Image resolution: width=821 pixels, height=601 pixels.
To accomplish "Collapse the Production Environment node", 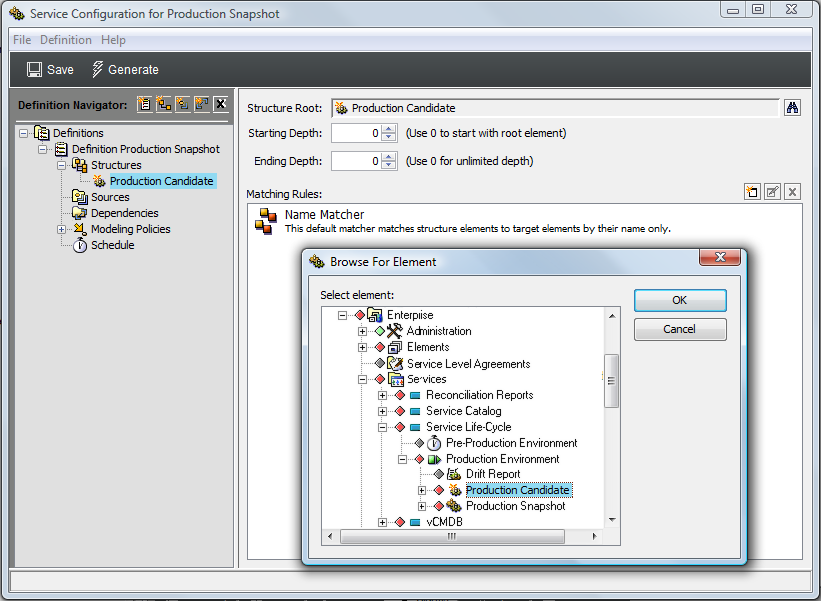I will click(x=402, y=460).
